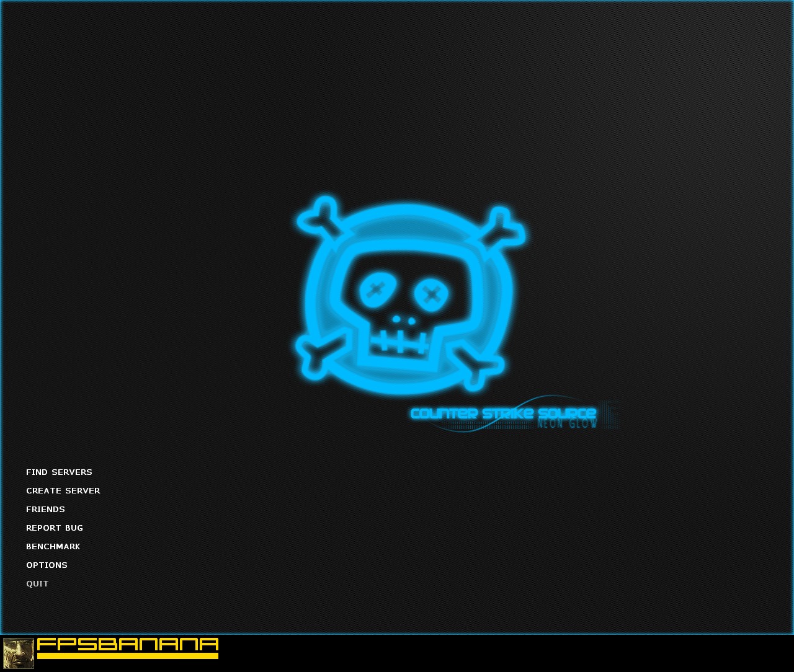Click the skull's stitched teeth
The image size is (794, 672).
coord(400,343)
